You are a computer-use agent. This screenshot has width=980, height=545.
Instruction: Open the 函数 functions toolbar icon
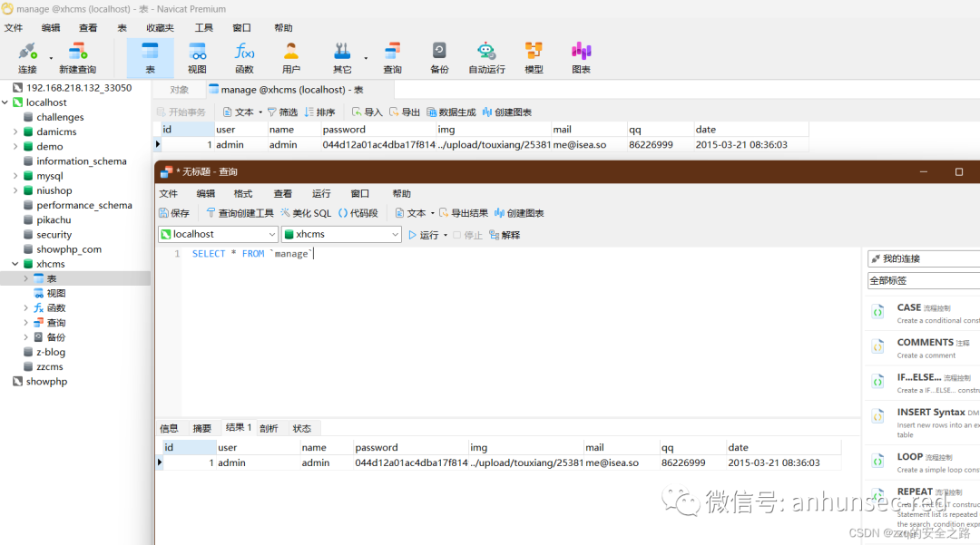point(244,58)
